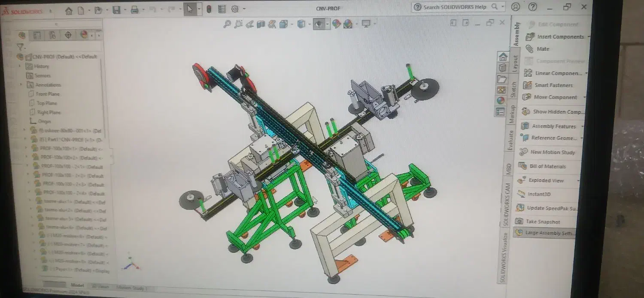Click the Smart Fasteners command
The height and width of the screenshot is (298, 644).
tap(548, 85)
